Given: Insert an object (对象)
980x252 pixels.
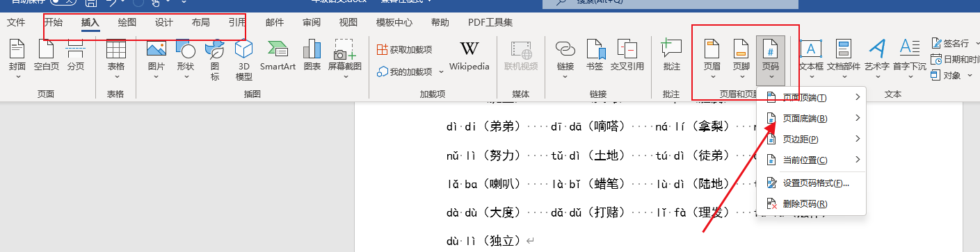Looking at the screenshot, I should (x=947, y=75).
